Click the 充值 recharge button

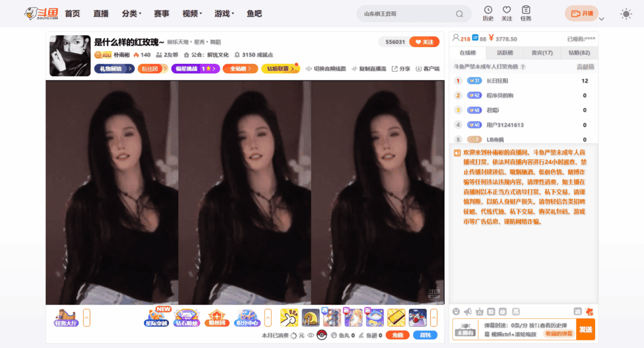[x=397, y=335]
